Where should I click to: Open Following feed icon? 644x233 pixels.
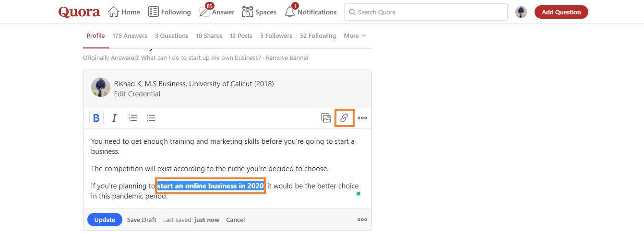tap(154, 12)
